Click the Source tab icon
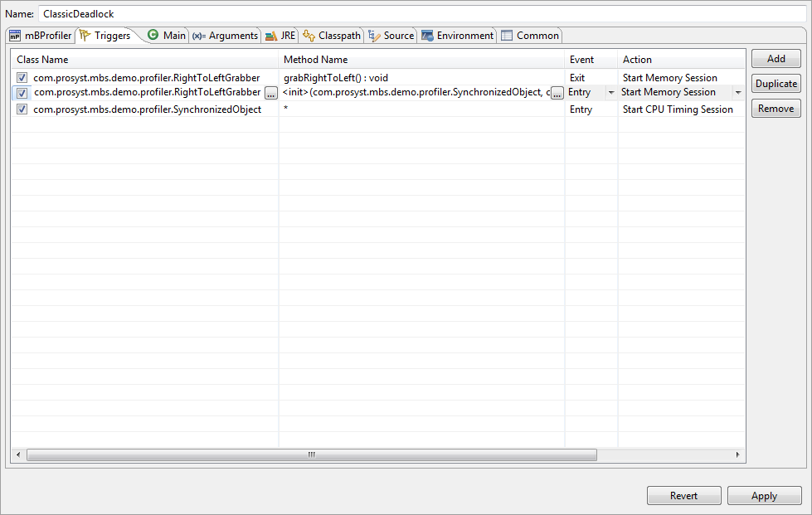The image size is (812, 515). pyautogui.click(x=374, y=36)
